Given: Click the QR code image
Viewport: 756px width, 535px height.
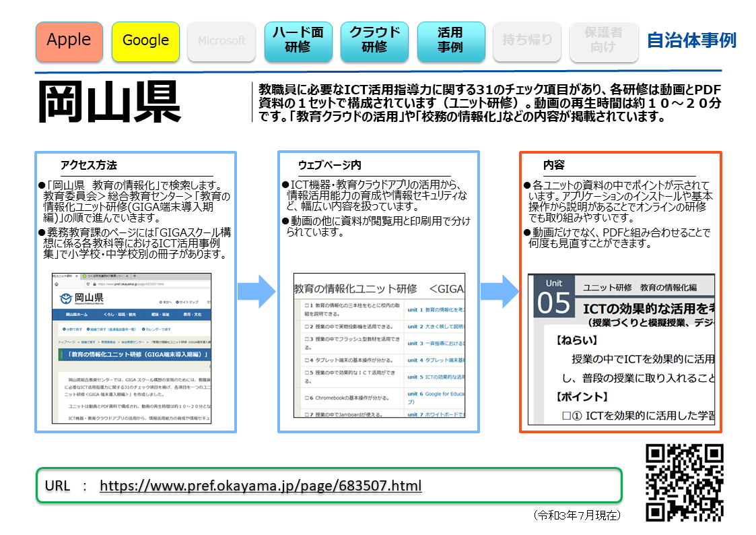Looking at the screenshot, I should coord(684,482).
